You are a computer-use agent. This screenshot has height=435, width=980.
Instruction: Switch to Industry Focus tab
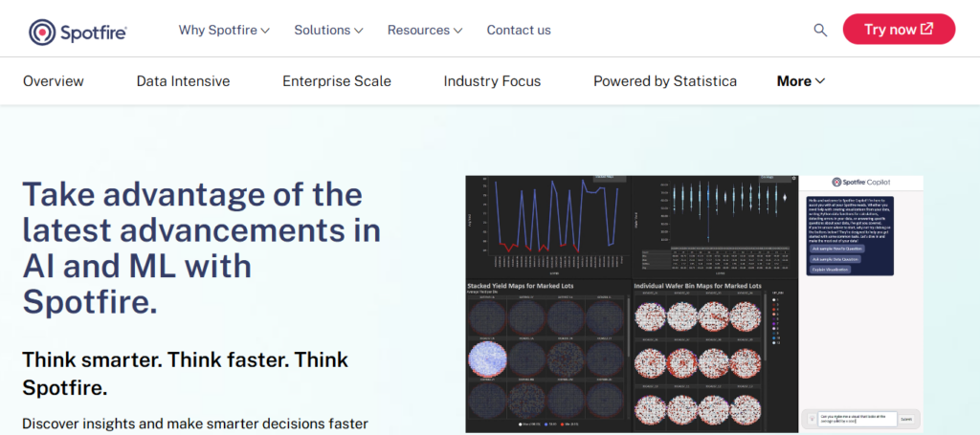(x=493, y=81)
